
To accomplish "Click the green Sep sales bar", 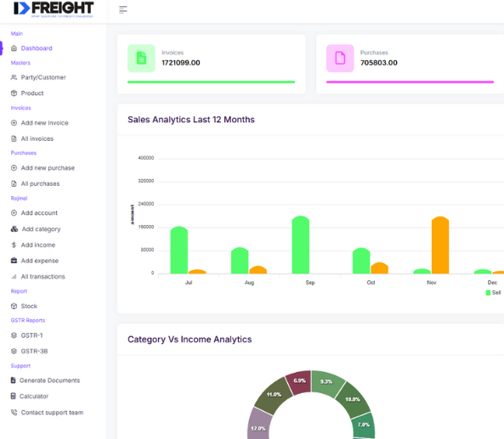I will 301,245.
